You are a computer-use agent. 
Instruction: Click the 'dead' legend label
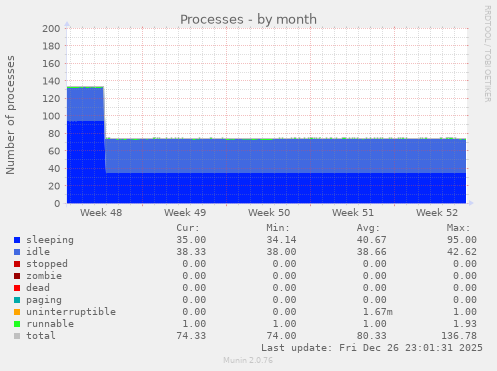click(x=38, y=288)
